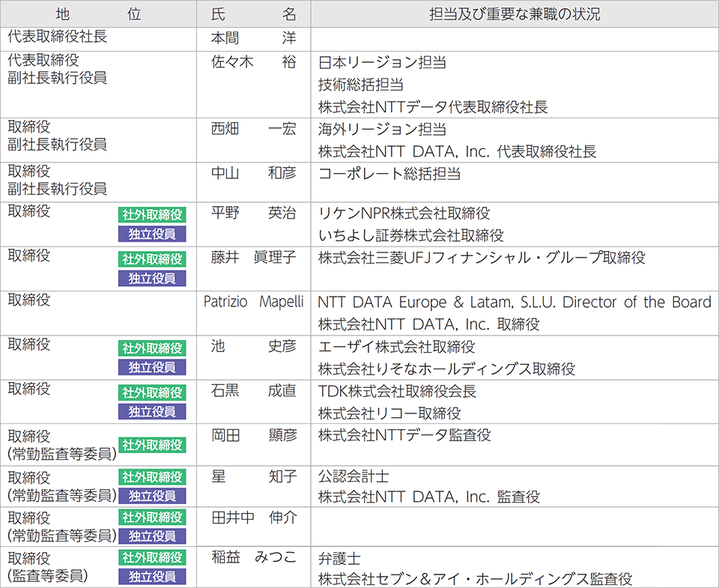719x588 pixels.
Task: Click the 社外取締役 badge in 岡田 顯彦's row
Action: (x=152, y=445)
